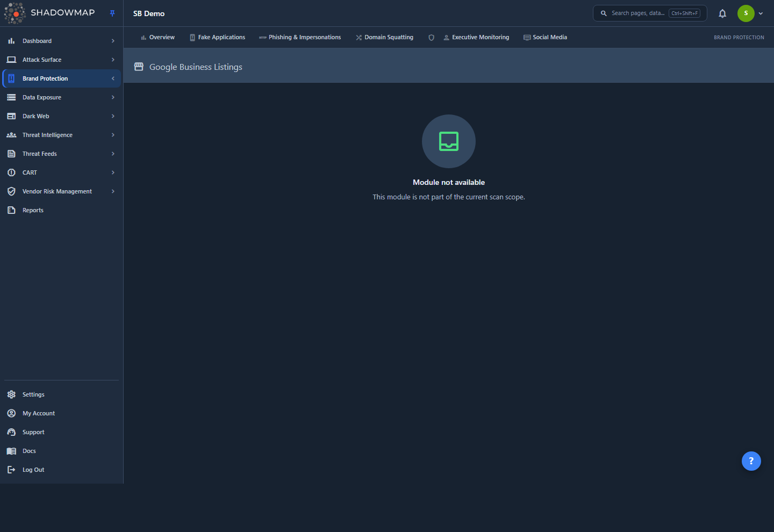Switch to the Fake Applications tab

(x=217, y=38)
